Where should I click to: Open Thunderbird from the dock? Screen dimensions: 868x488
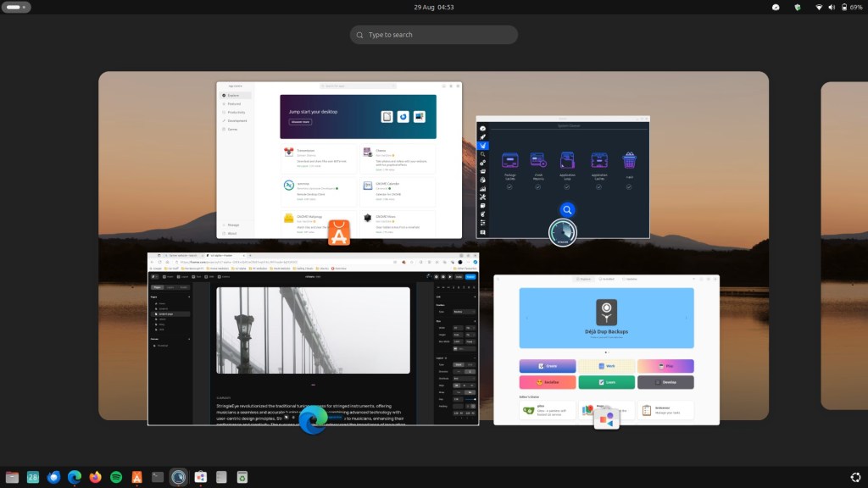pos(53,477)
